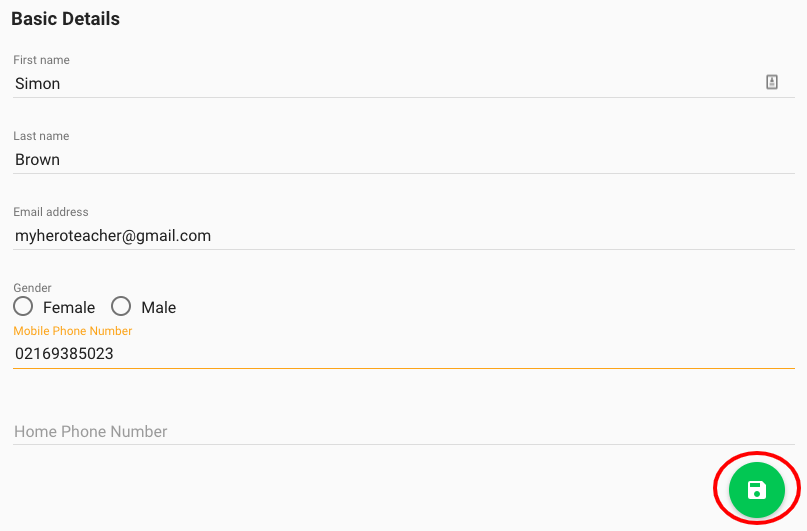Click the Basic Details heading
This screenshot has width=807, height=531.
(x=65, y=19)
